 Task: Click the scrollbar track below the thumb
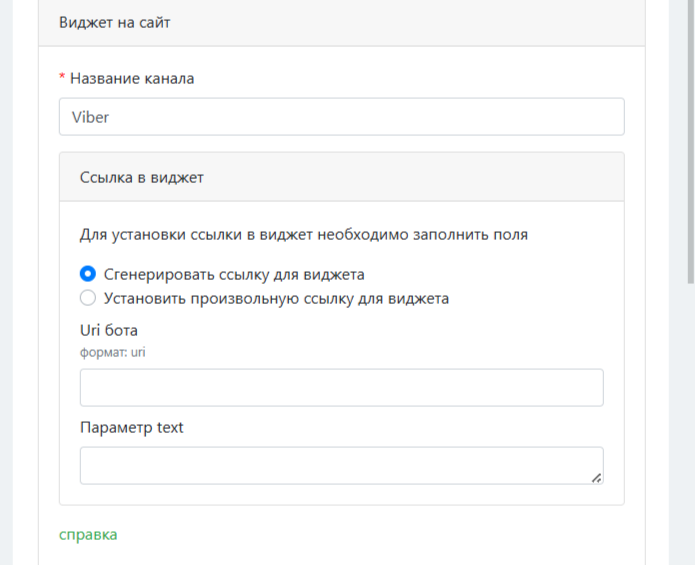coord(689,420)
